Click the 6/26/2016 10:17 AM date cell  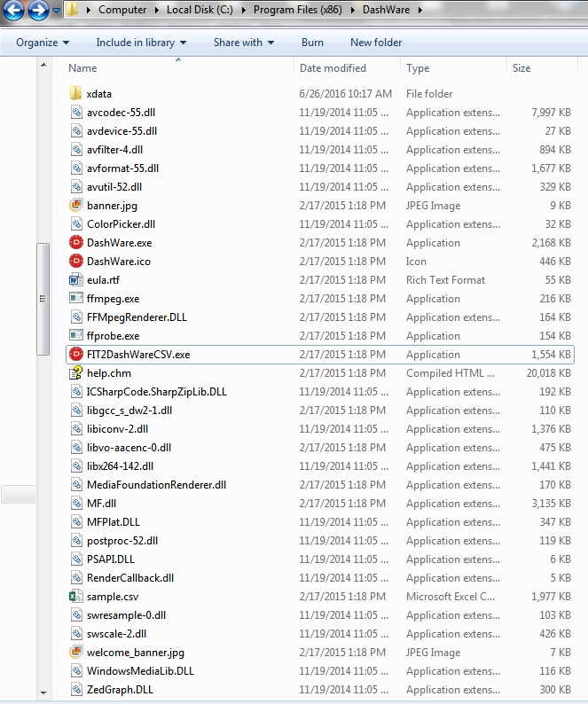345,93
